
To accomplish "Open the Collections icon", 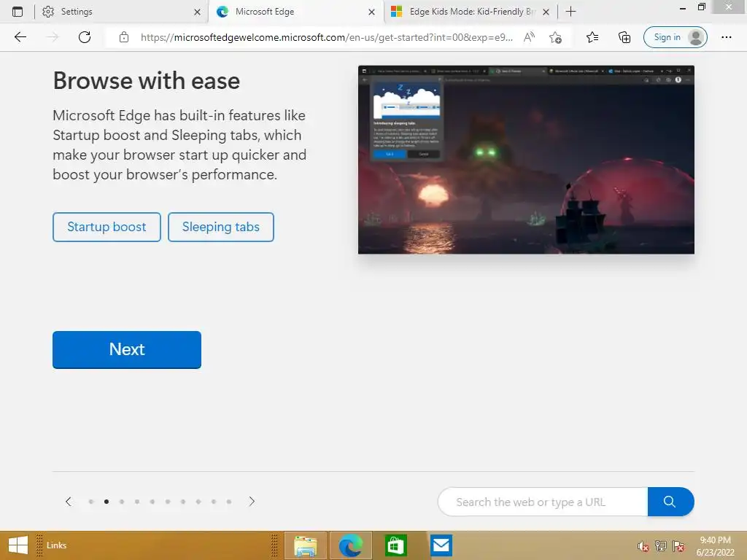I will pos(624,37).
